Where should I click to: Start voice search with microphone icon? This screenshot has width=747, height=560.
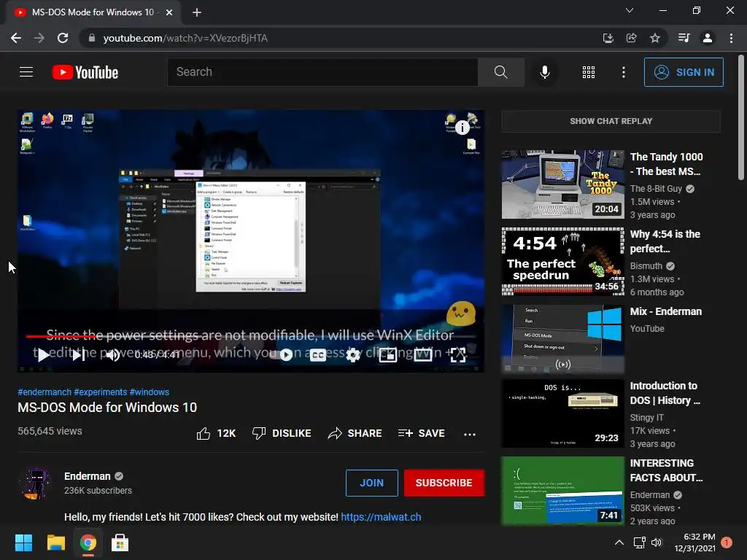544,72
